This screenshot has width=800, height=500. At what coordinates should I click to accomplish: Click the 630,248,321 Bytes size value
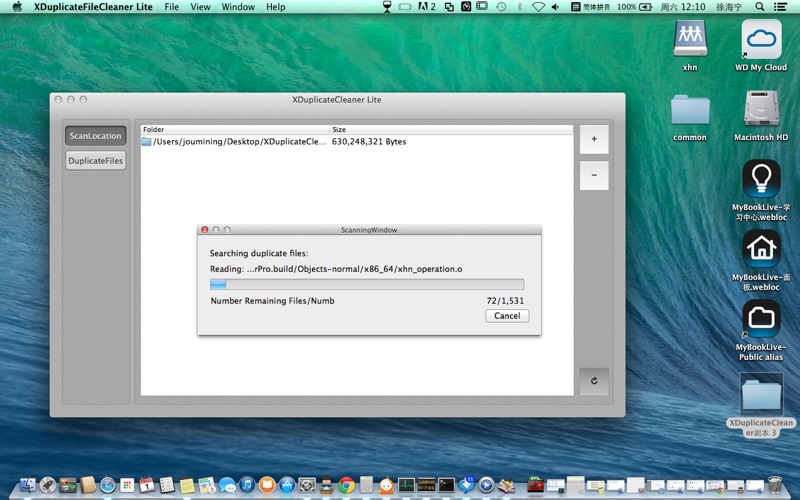[369, 141]
